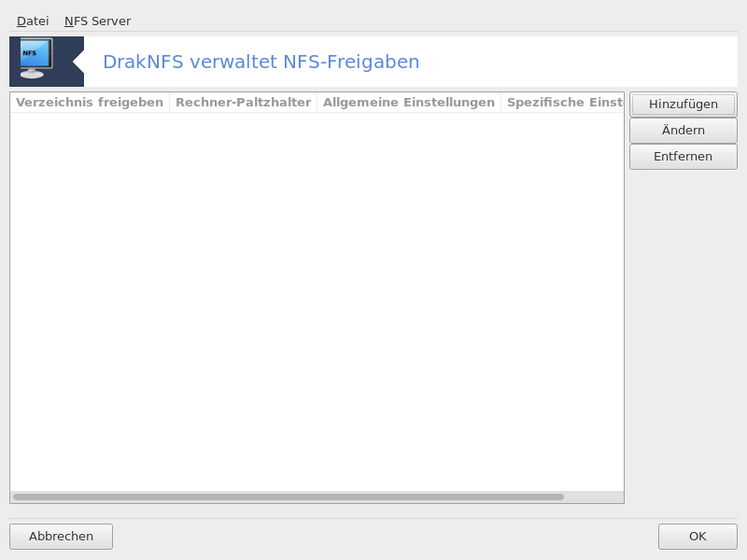Click the DrakNFS monitor icon
Screen dimensions: 747x560
pos(36,59)
